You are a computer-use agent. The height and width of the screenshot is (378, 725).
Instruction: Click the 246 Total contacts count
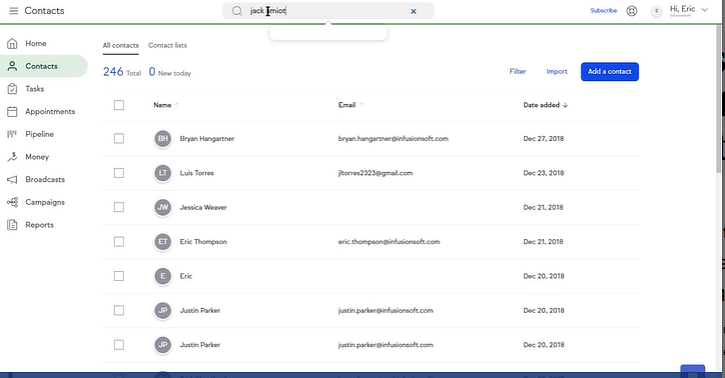pos(122,72)
